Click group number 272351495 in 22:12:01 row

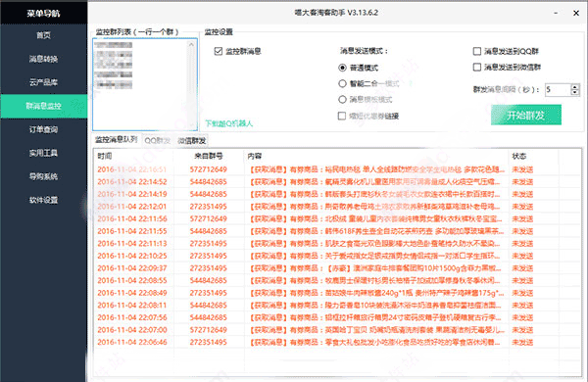209,207
